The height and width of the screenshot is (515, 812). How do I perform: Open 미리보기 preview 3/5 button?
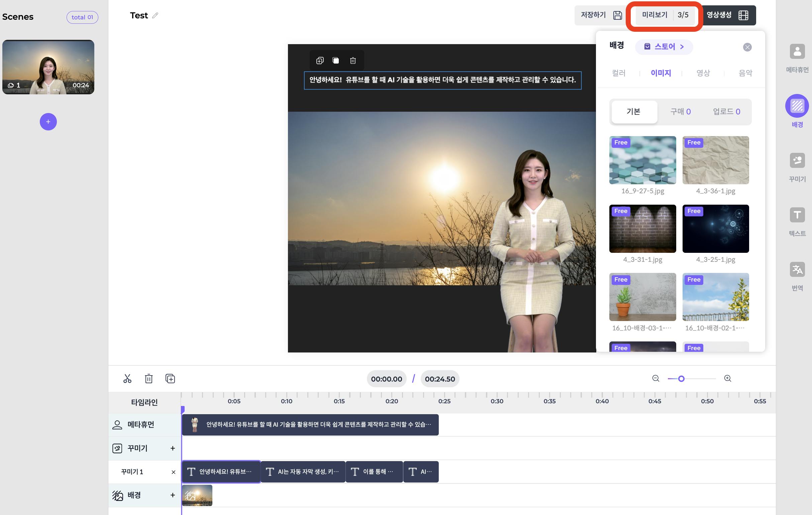(664, 15)
